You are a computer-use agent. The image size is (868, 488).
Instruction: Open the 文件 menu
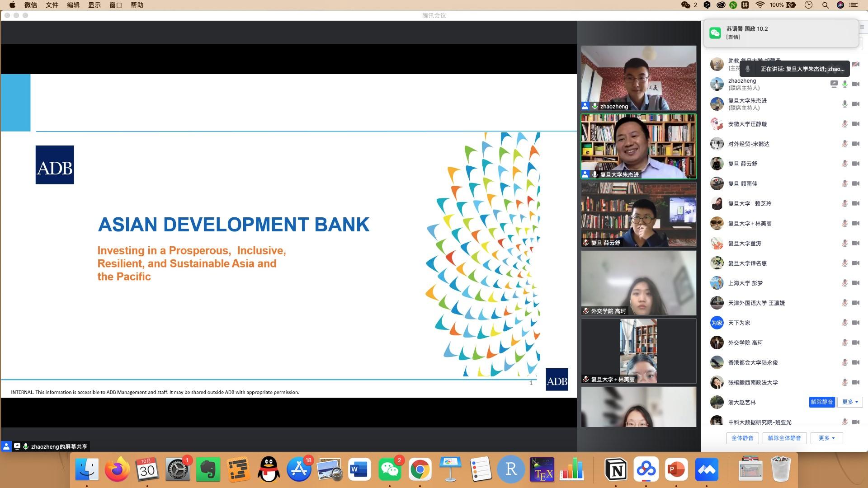pyautogui.click(x=52, y=5)
